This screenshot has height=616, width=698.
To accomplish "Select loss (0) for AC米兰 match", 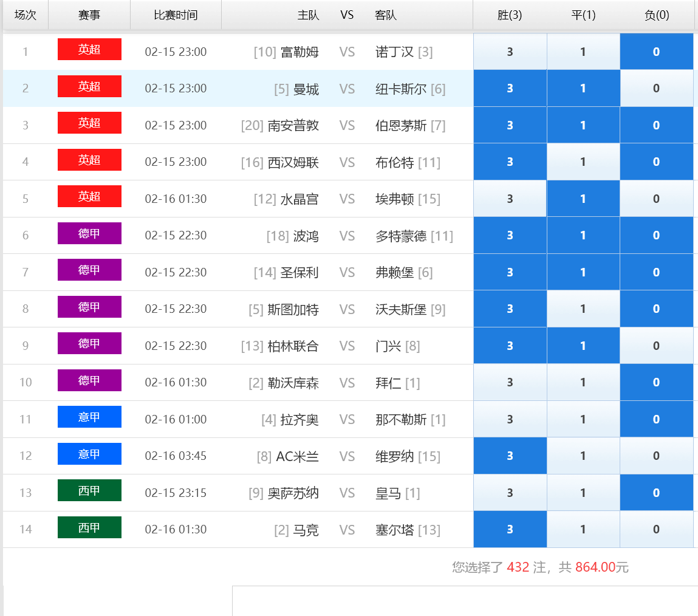I will 657,456.
